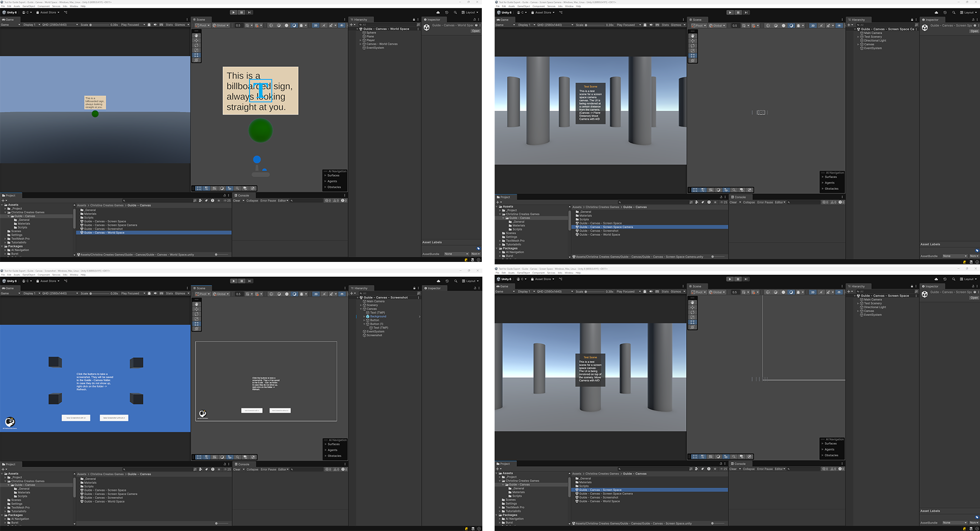Select Move tool in World Space window
The height and width of the screenshot is (531, 980).
pyautogui.click(x=197, y=41)
